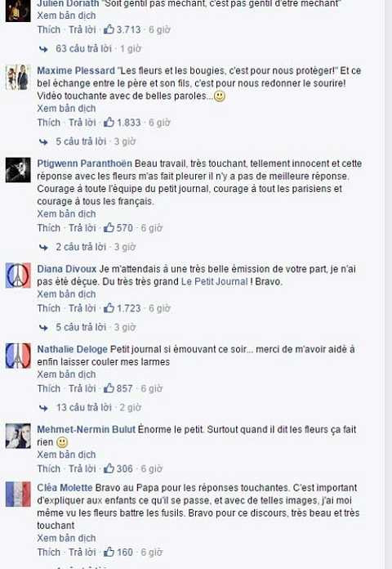The image size is (392, 569).
Task: Click thumbs-up icon showing 306 likes
Action: coord(109,468)
